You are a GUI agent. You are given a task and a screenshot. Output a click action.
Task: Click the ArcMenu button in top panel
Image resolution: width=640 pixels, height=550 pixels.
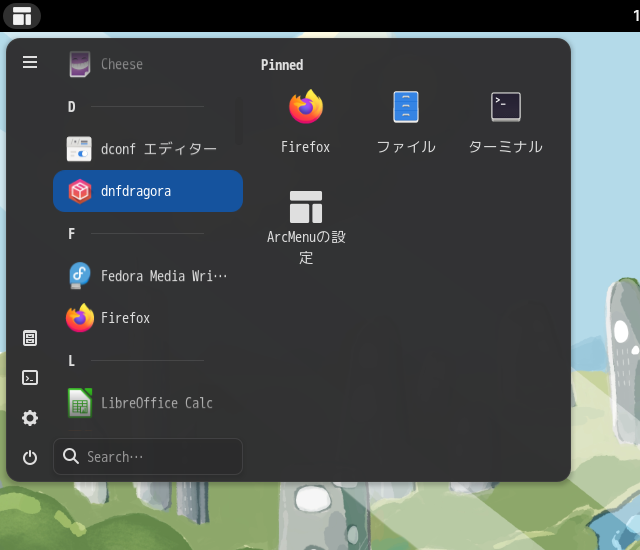click(22, 16)
